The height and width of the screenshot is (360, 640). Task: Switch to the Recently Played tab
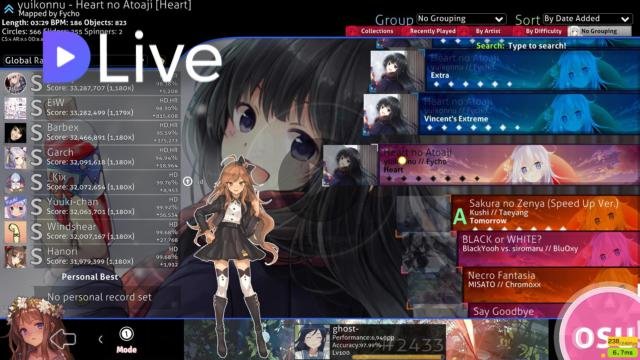pyautogui.click(x=432, y=31)
